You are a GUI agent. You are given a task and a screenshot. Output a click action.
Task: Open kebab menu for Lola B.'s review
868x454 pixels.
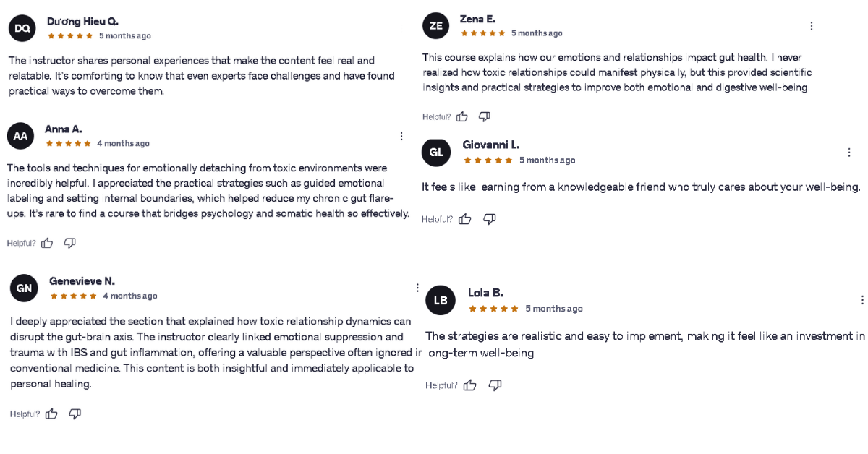pyautogui.click(x=862, y=300)
